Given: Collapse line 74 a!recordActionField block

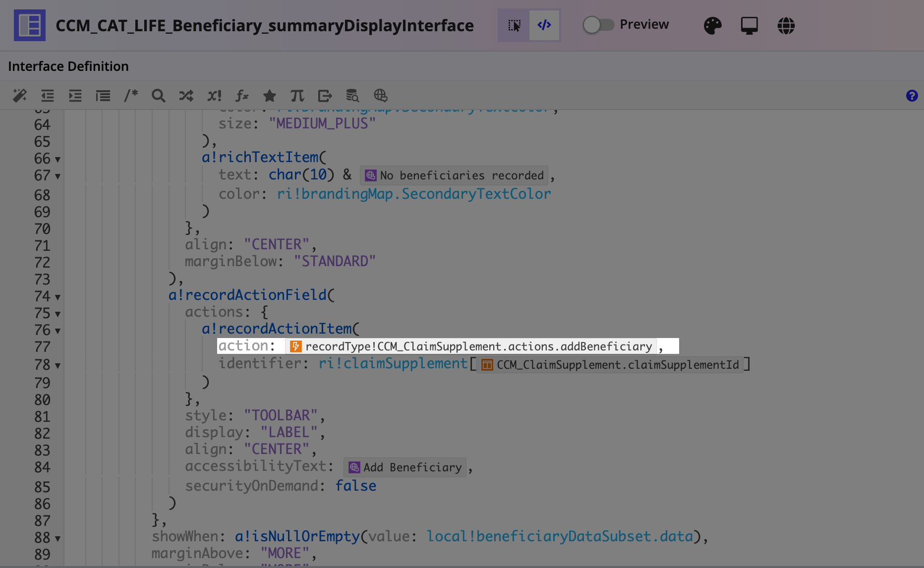Looking at the screenshot, I should point(58,297).
